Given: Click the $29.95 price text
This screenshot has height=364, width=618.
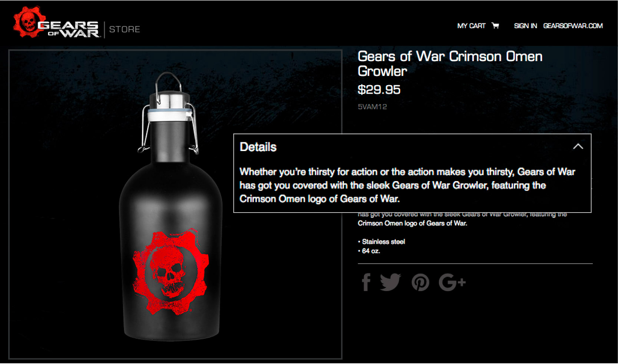Looking at the screenshot, I should 379,90.
